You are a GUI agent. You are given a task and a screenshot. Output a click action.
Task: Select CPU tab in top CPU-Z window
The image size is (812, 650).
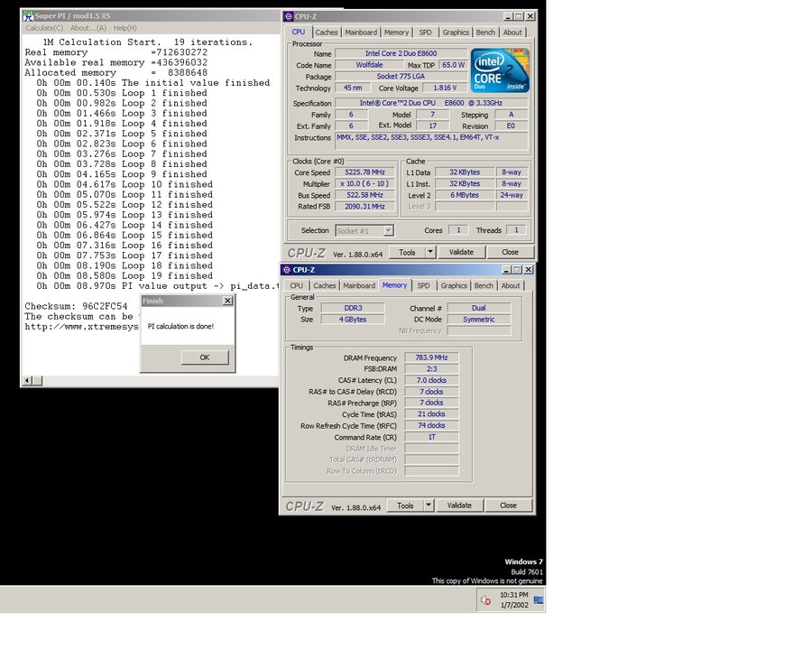coord(299,32)
